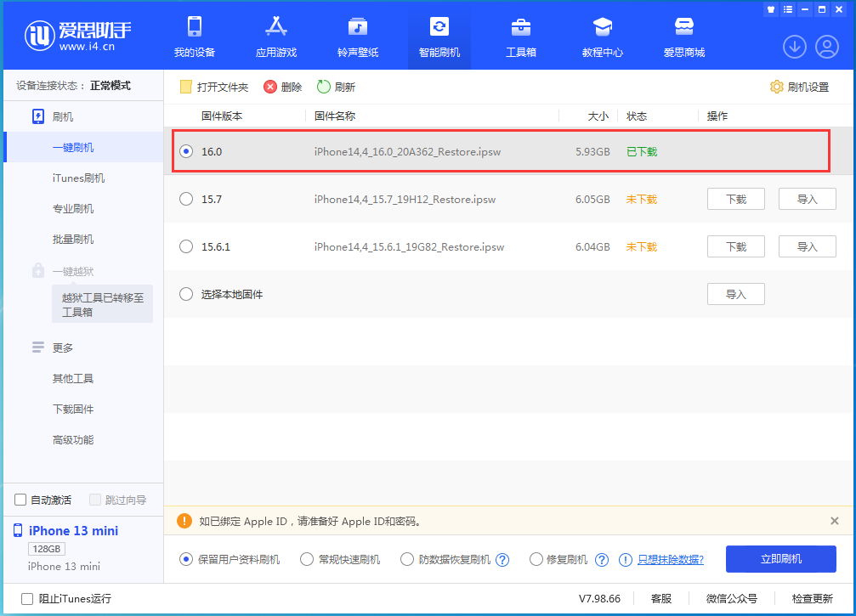The height and width of the screenshot is (616, 856).
Task: Open 微信公众号 link in status bar
Action: (732, 598)
